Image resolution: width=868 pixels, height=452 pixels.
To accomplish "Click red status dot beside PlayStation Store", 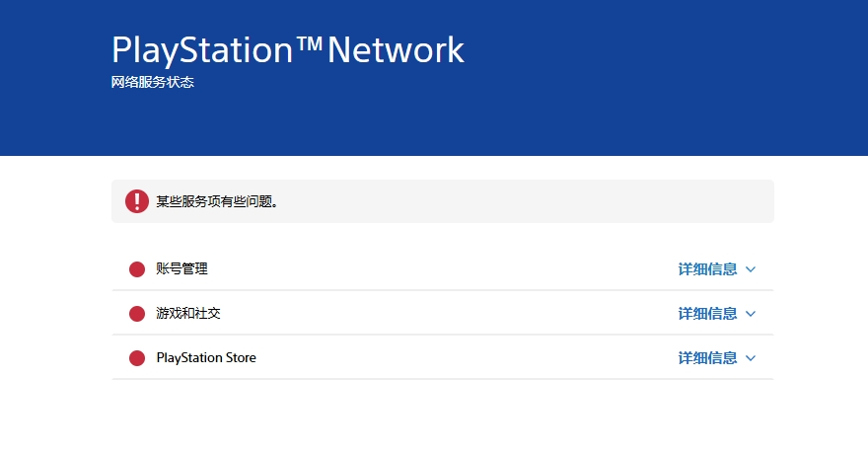I will coord(137,358).
